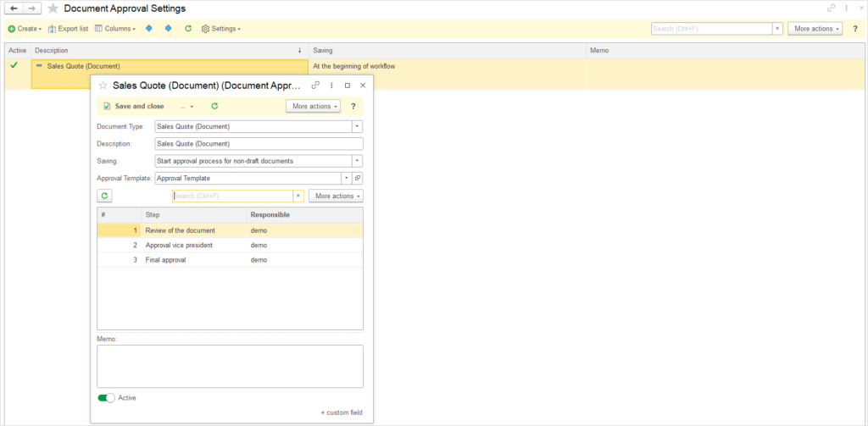
Task: Click the left blue arrow in main toolbar
Action: (x=149, y=29)
